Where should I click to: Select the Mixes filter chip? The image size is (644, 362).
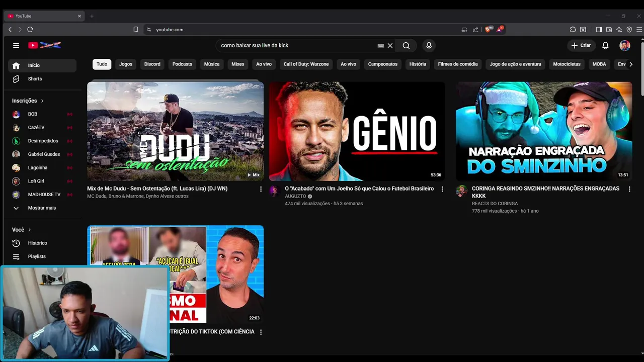pos(238,64)
